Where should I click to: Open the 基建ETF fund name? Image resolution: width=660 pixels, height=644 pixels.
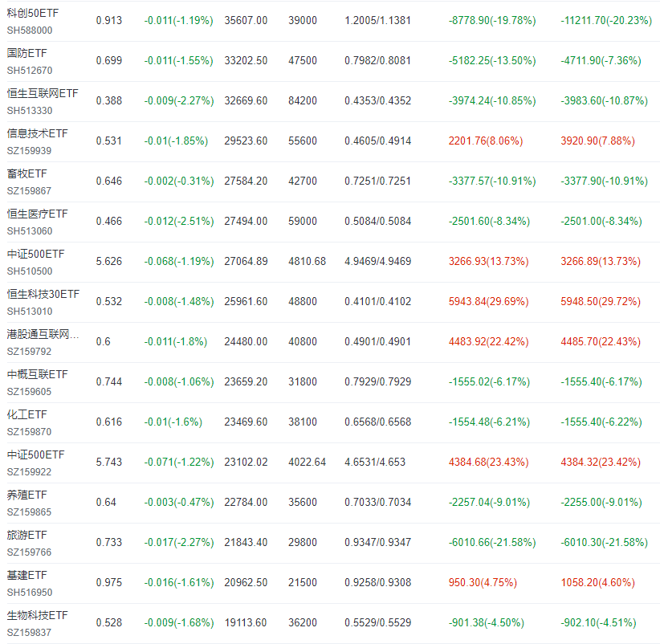27,575
